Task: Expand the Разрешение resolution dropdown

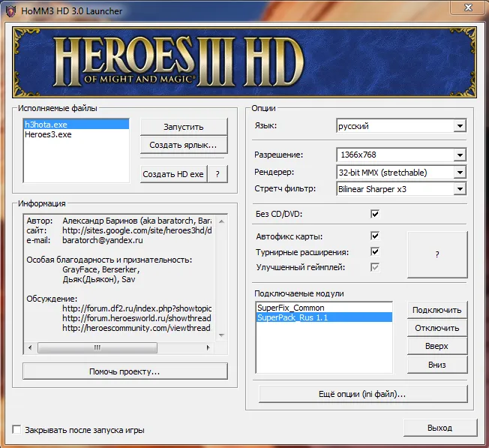Action: [460, 155]
